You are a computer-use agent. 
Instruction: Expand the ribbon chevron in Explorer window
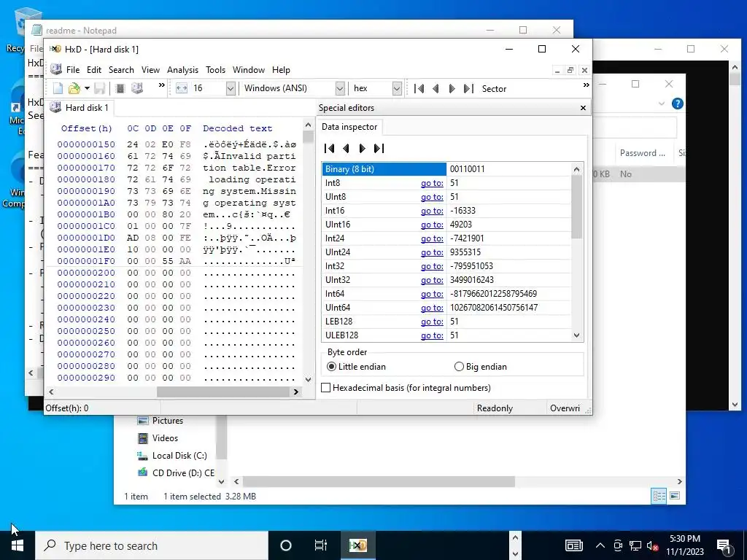[x=661, y=104]
